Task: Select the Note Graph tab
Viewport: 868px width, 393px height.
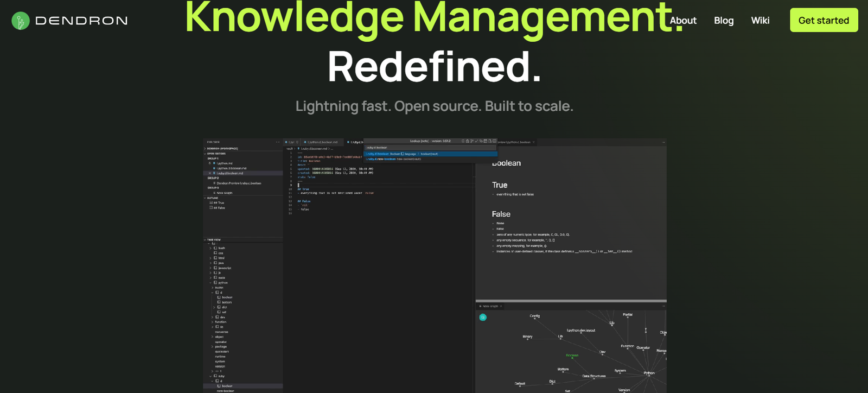Action: 490,306
